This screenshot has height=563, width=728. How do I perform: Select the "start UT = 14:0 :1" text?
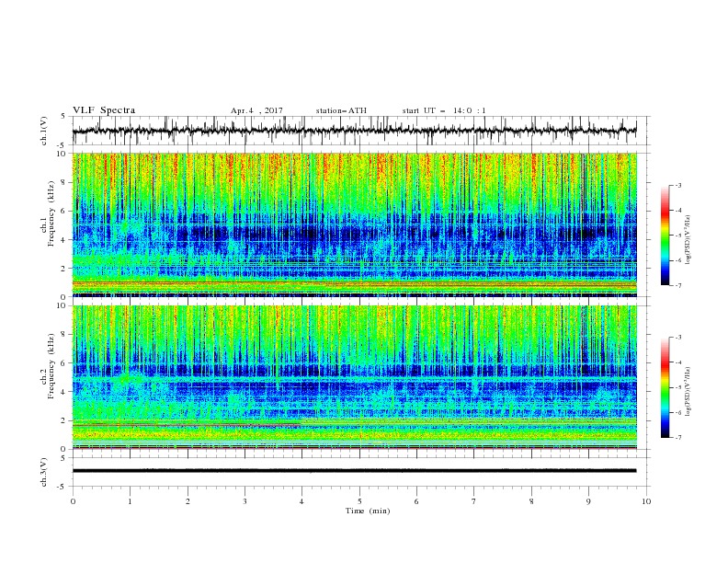444,110
